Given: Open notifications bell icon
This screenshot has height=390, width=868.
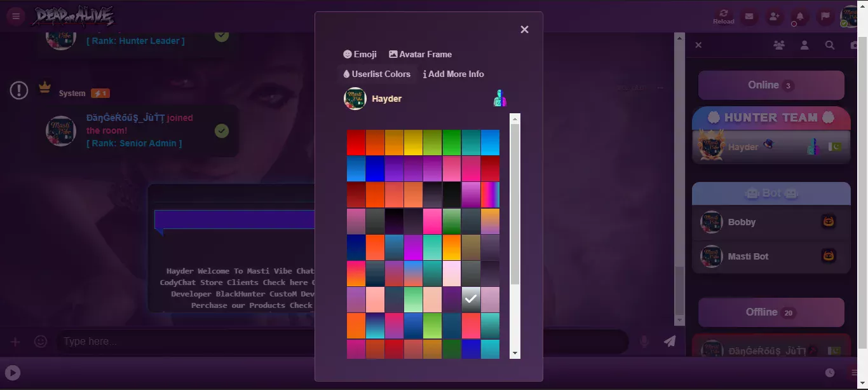Looking at the screenshot, I should pos(800,17).
